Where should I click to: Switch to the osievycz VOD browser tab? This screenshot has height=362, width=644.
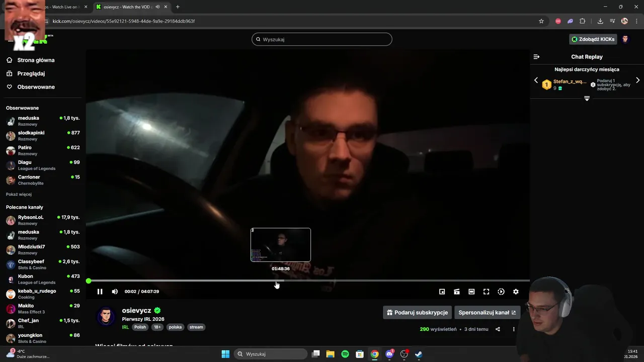click(126, 7)
